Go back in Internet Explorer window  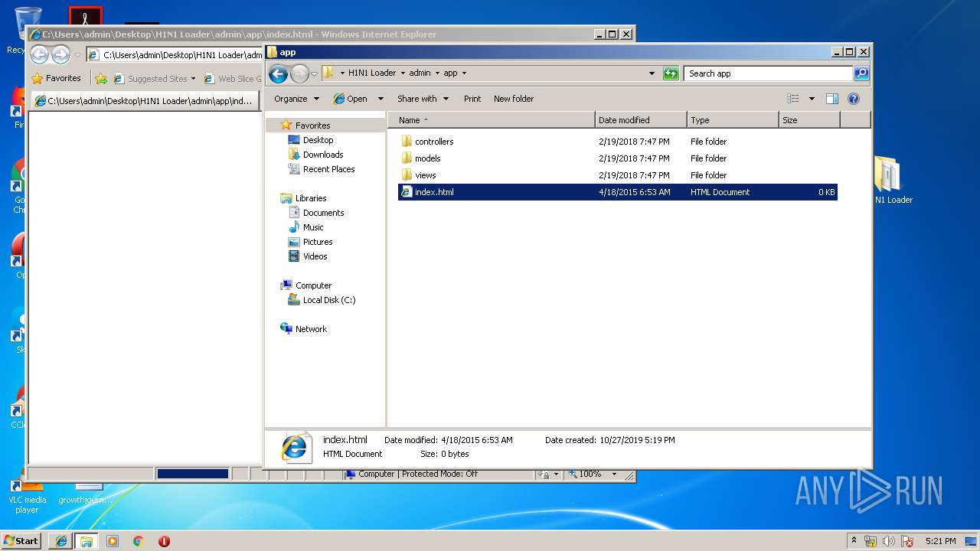40,54
